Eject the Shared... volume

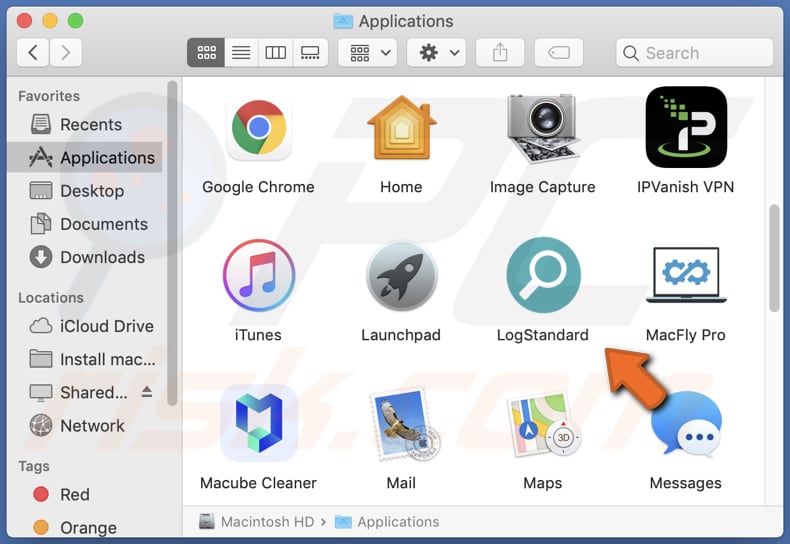click(147, 391)
